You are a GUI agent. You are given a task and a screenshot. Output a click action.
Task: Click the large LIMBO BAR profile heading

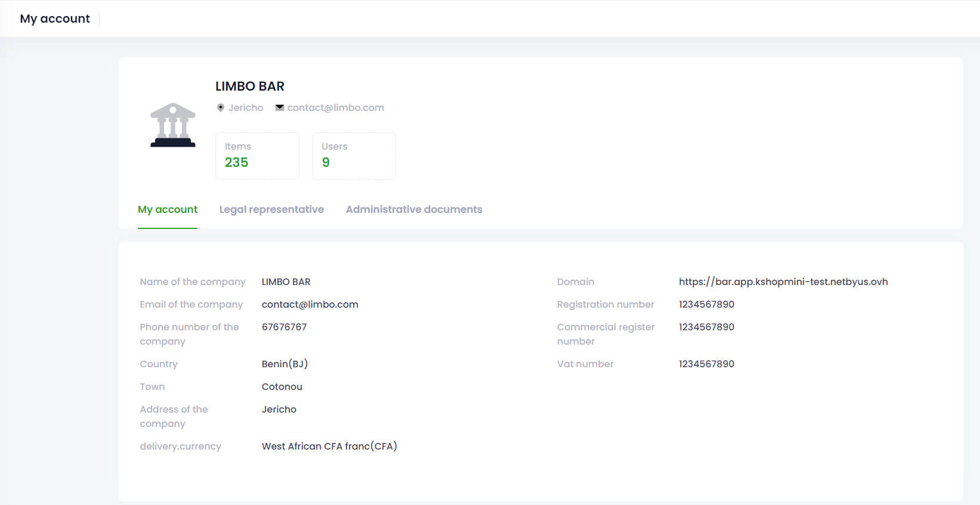point(250,86)
